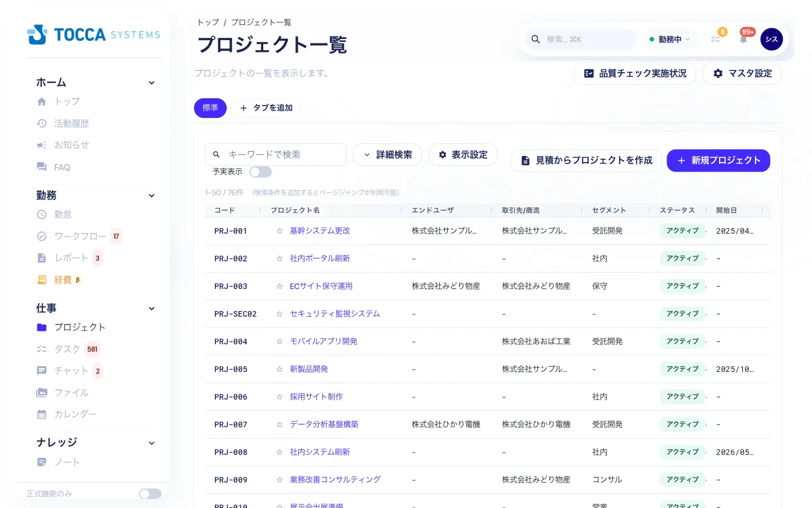Screen dimensions: 812x508
Task: Open 品質チェック実施状況
Action: [635, 73]
